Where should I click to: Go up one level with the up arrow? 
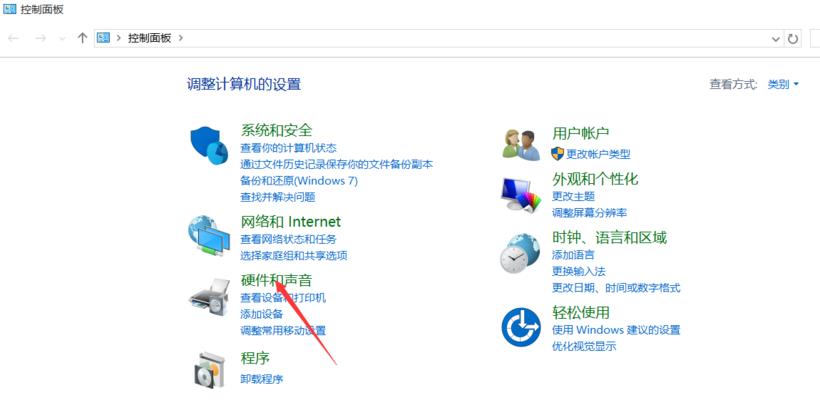[82, 38]
